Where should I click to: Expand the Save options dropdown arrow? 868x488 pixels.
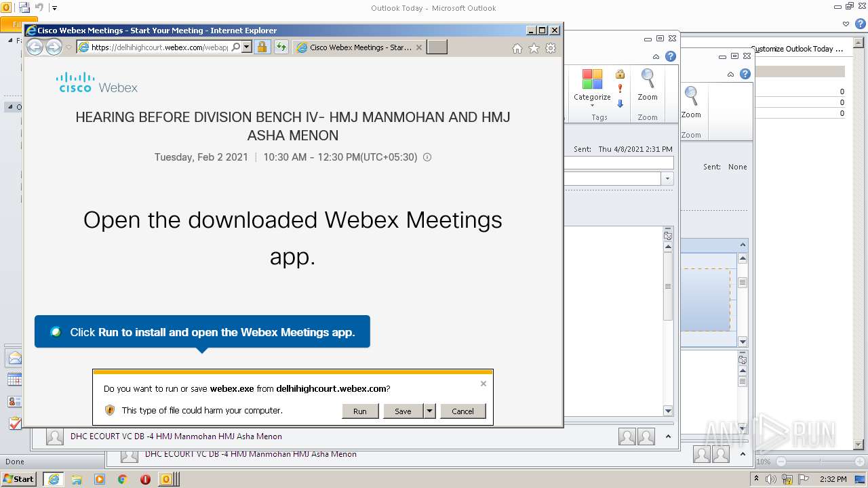point(429,411)
